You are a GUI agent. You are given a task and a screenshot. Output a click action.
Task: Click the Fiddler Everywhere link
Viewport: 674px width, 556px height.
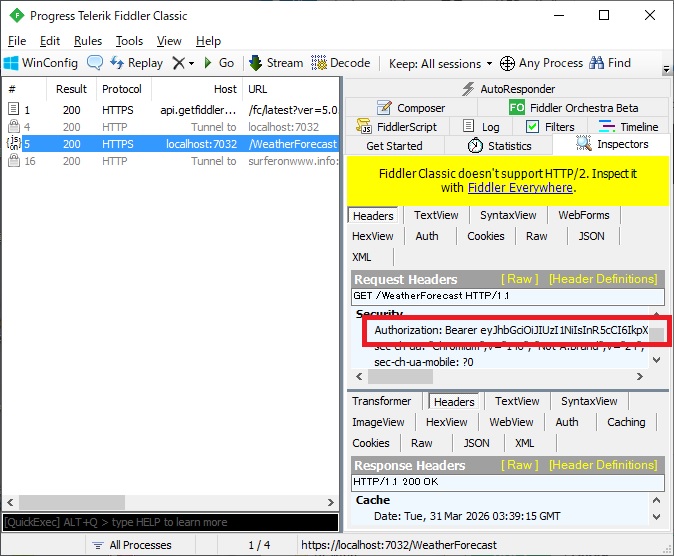pos(520,188)
